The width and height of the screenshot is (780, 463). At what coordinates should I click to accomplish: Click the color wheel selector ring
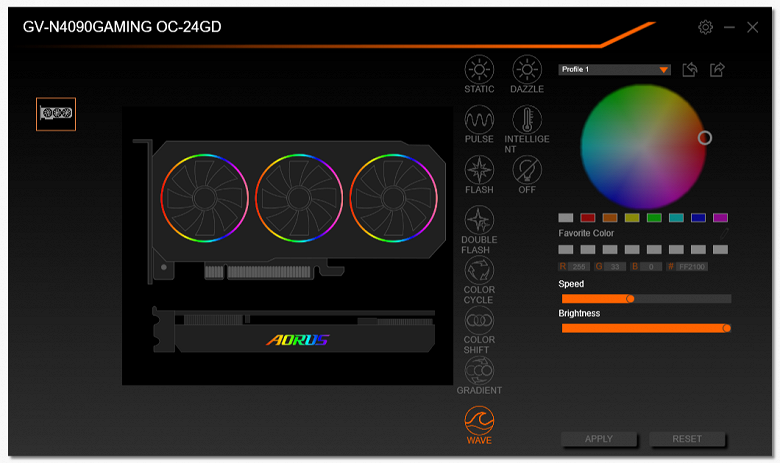pos(704,138)
